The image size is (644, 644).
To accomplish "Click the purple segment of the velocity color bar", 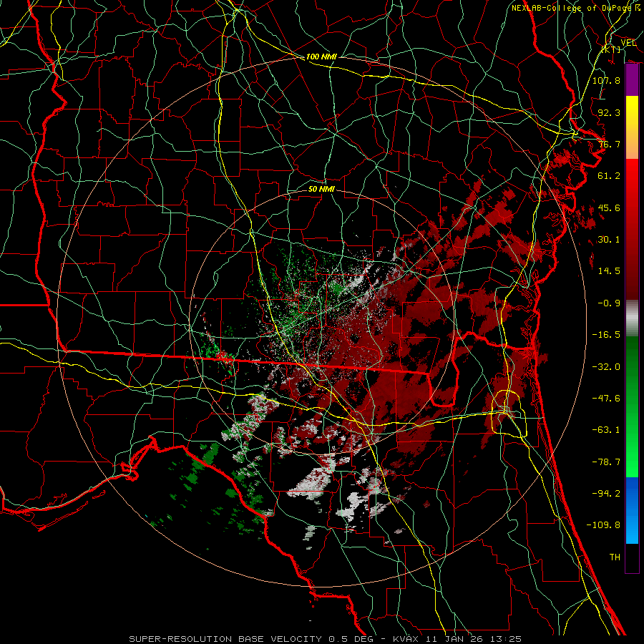I will pos(632,80).
